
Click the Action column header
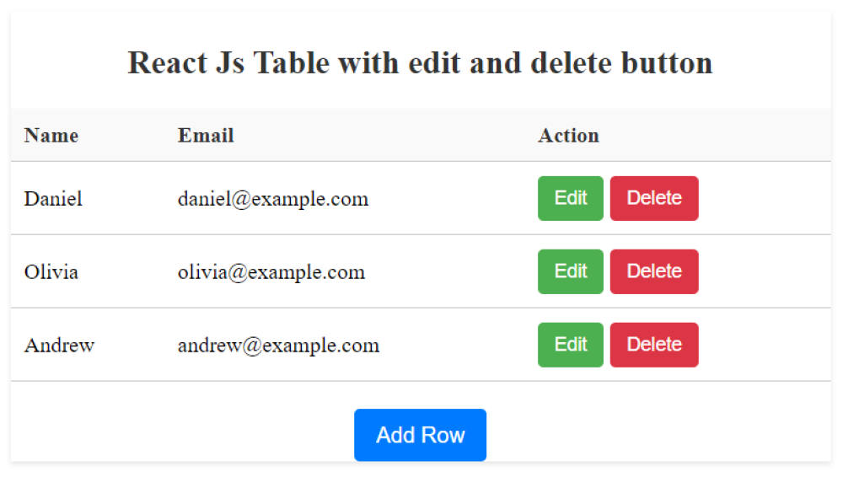pyautogui.click(x=568, y=136)
